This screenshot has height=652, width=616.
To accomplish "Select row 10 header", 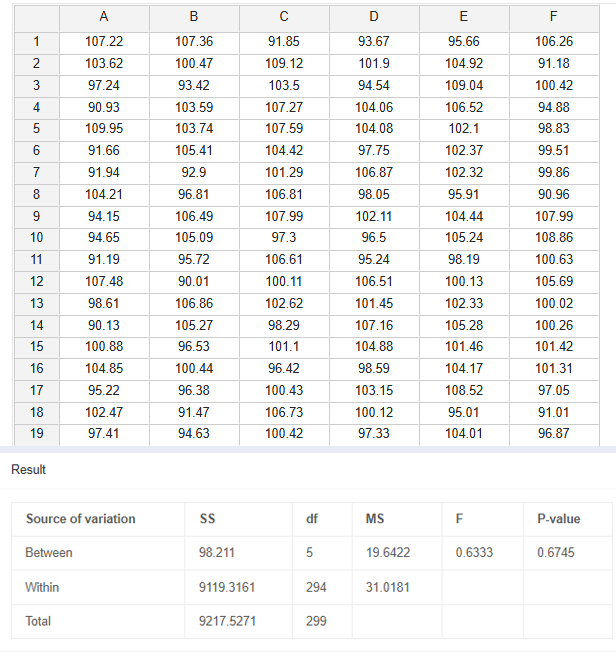I will (x=37, y=238).
